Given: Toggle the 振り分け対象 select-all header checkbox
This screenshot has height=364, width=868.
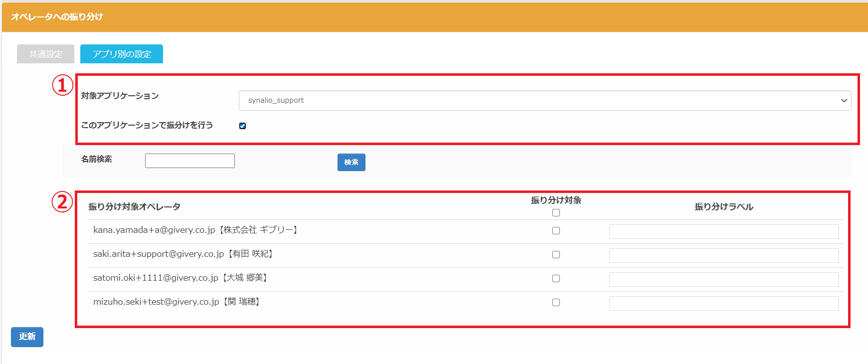Looking at the screenshot, I should point(556,213).
